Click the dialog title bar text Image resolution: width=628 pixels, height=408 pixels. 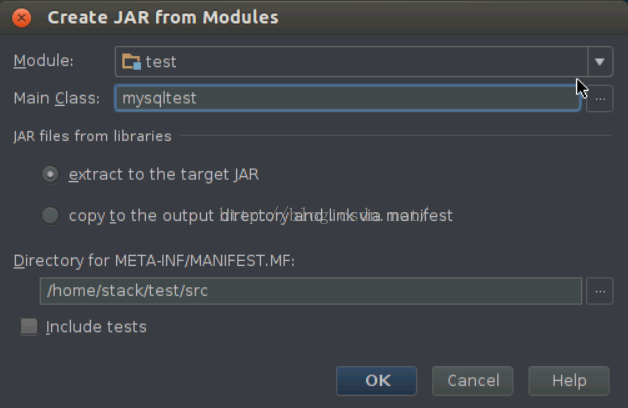pos(163,18)
